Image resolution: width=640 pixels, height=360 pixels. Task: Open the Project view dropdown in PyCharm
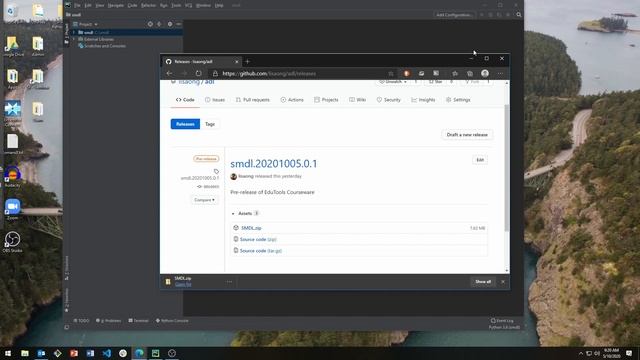(86, 24)
